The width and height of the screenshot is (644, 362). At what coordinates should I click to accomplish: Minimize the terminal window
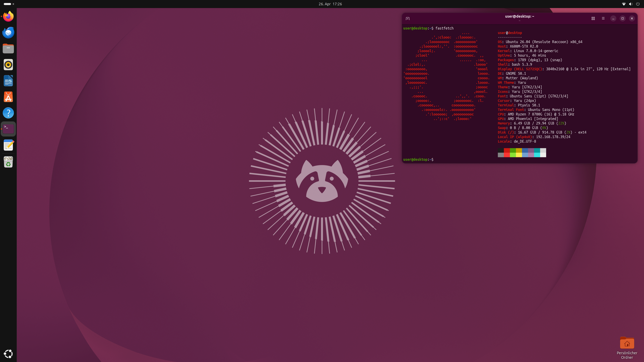click(x=613, y=18)
